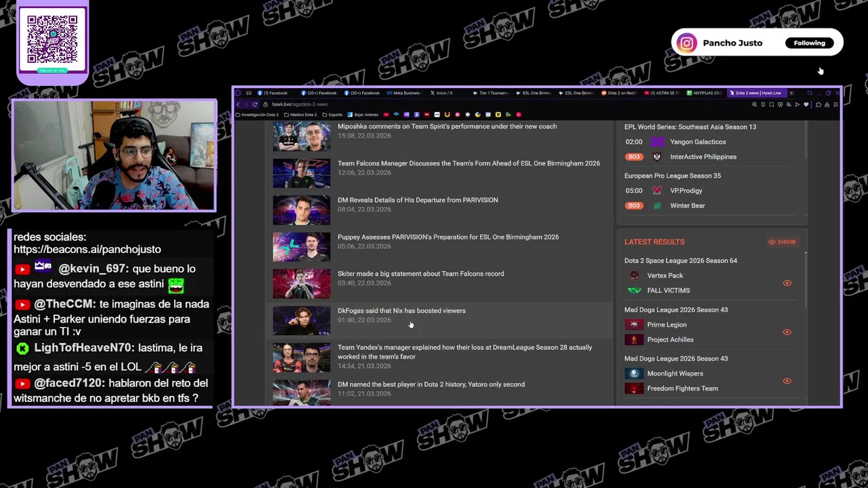Open the extensions cube icon
The width and height of the screenshot is (868, 488).
[x=818, y=104]
